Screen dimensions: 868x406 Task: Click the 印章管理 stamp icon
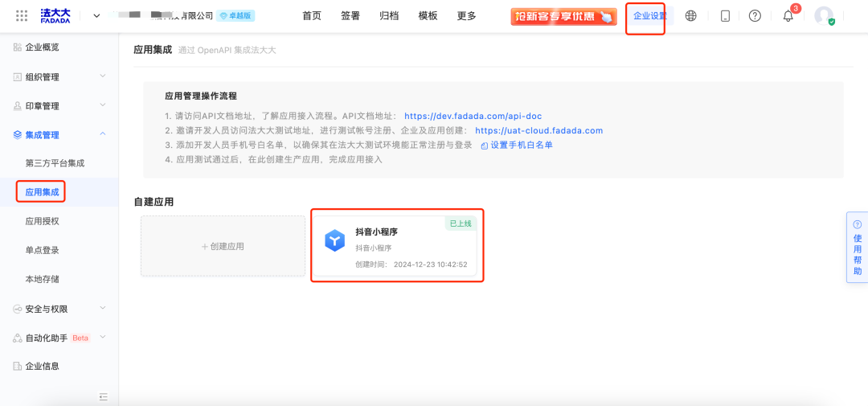17,106
